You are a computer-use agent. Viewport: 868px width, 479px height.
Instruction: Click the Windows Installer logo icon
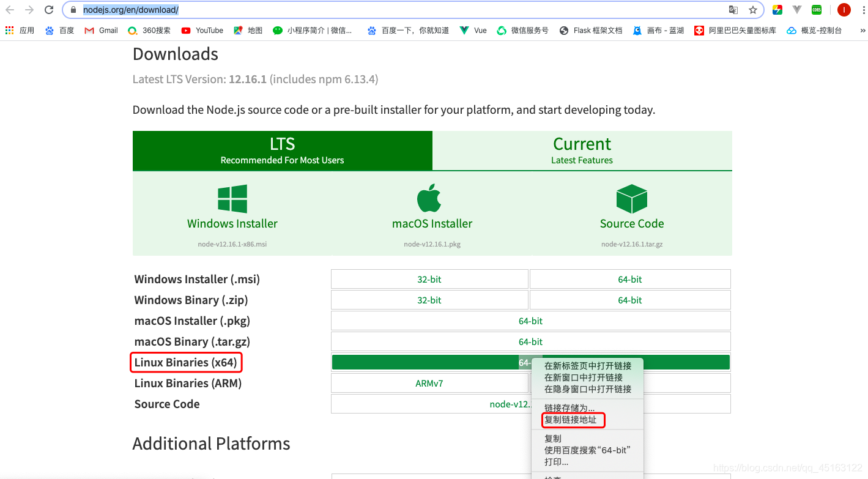(232, 199)
